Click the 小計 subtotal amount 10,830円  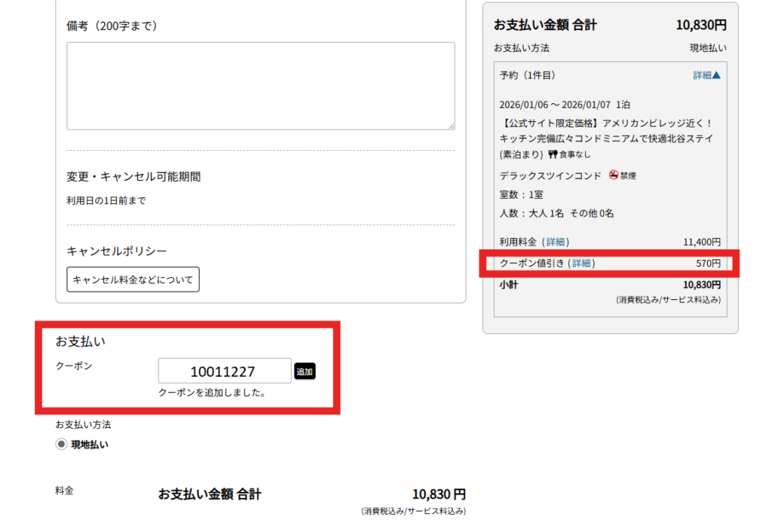[701, 285]
